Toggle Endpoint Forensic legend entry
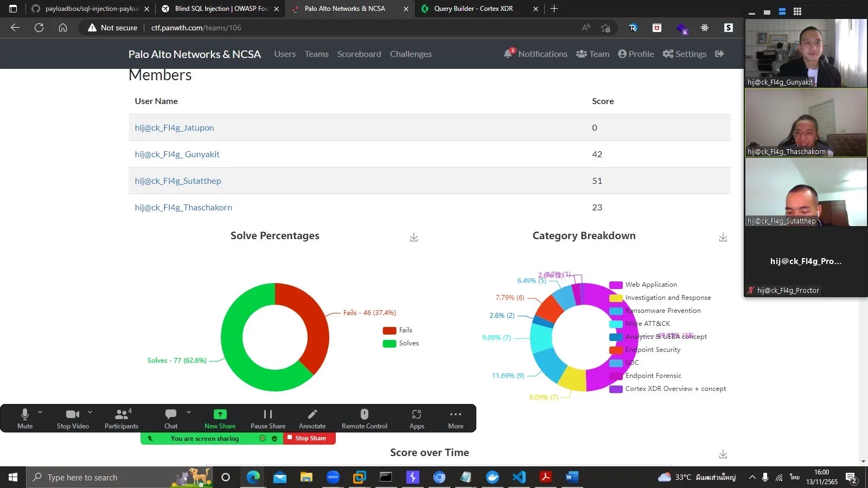This screenshot has width=868, height=488. (645, 376)
